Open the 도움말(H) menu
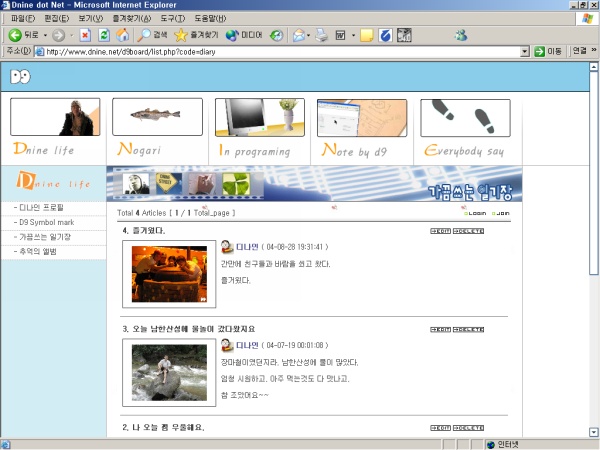 pos(210,18)
